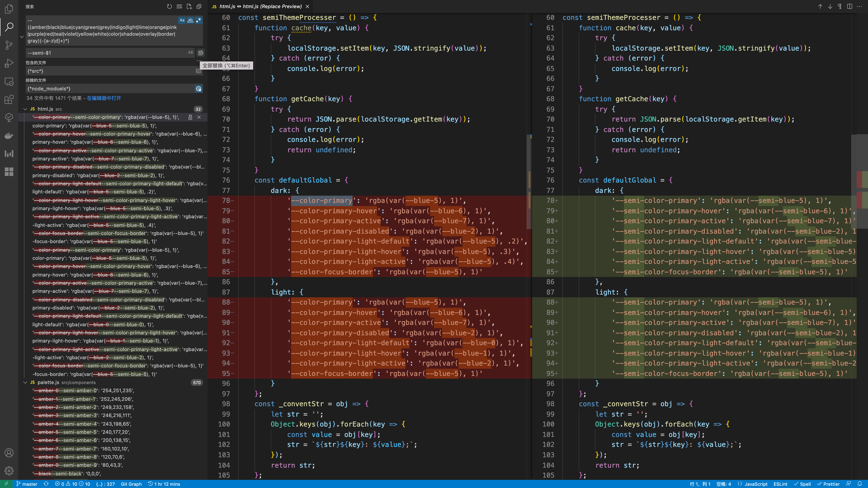The image size is (868, 488).
Task: Toggle regular expression search
Action: tap(199, 20)
